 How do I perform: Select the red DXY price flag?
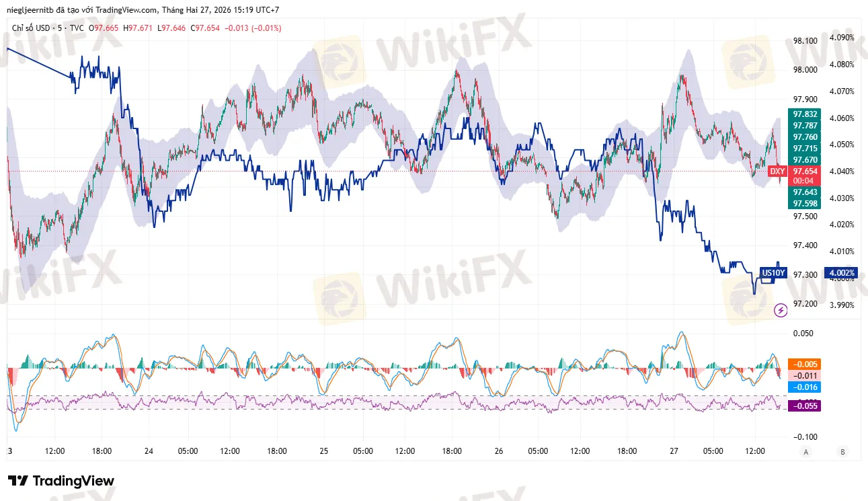(777, 171)
